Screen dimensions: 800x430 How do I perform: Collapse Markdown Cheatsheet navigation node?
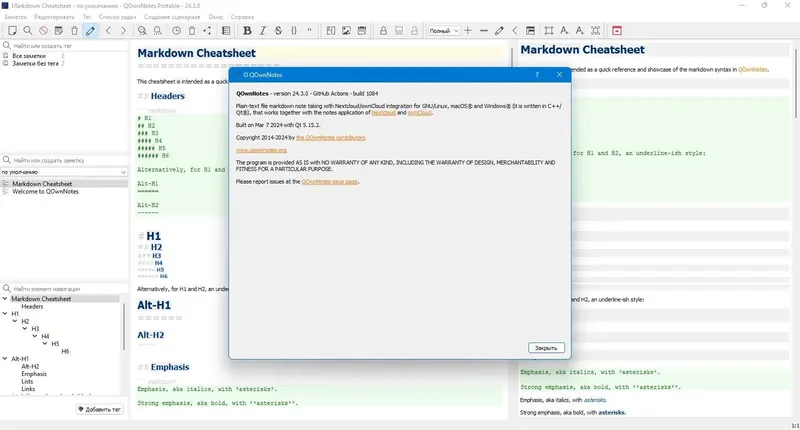(5, 299)
